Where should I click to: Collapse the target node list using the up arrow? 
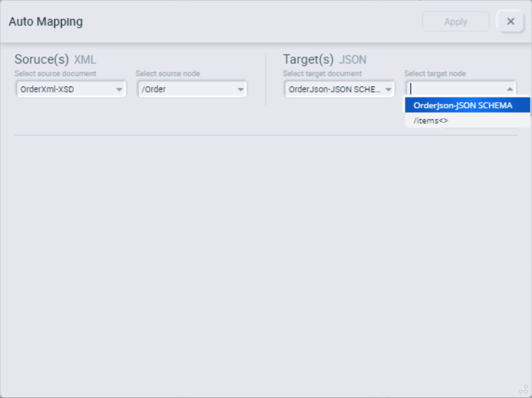(x=510, y=89)
